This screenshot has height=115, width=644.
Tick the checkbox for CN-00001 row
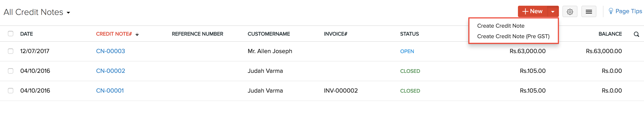click(11, 91)
